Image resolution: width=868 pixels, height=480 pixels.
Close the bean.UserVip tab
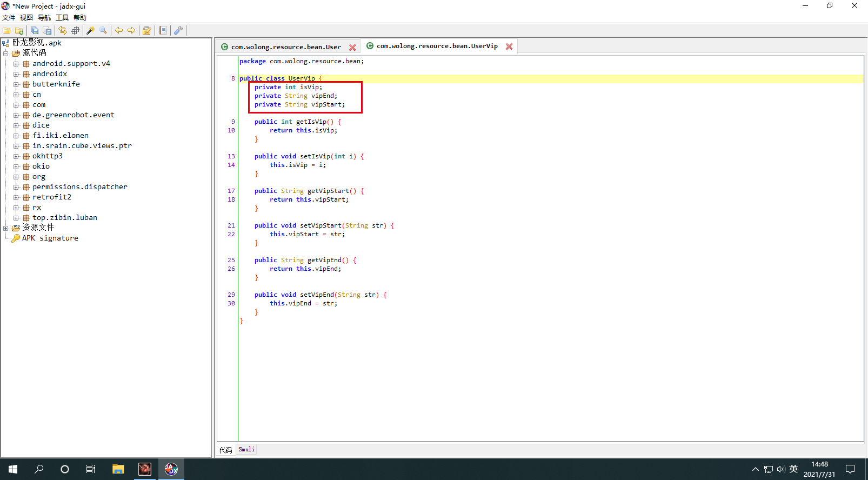pos(509,46)
